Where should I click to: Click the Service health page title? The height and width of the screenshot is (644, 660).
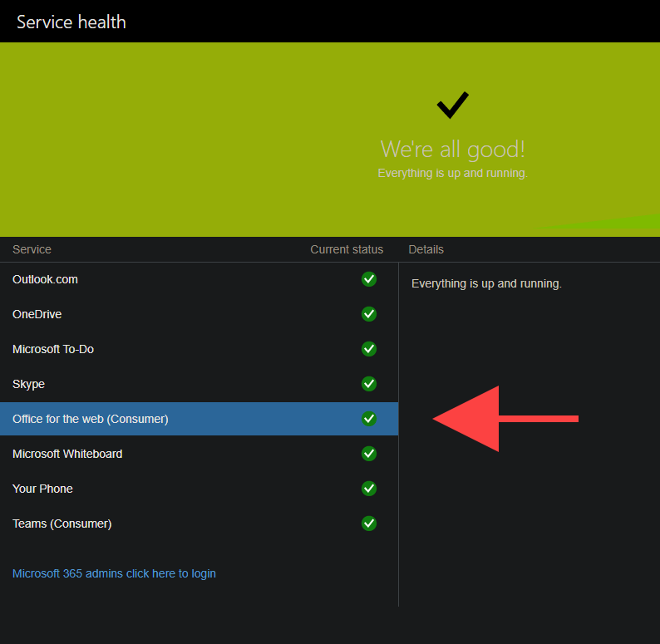71,22
